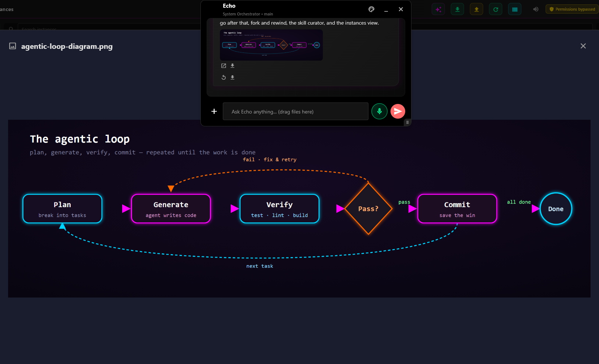Click the green refresh icon in top toolbar

(496, 9)
